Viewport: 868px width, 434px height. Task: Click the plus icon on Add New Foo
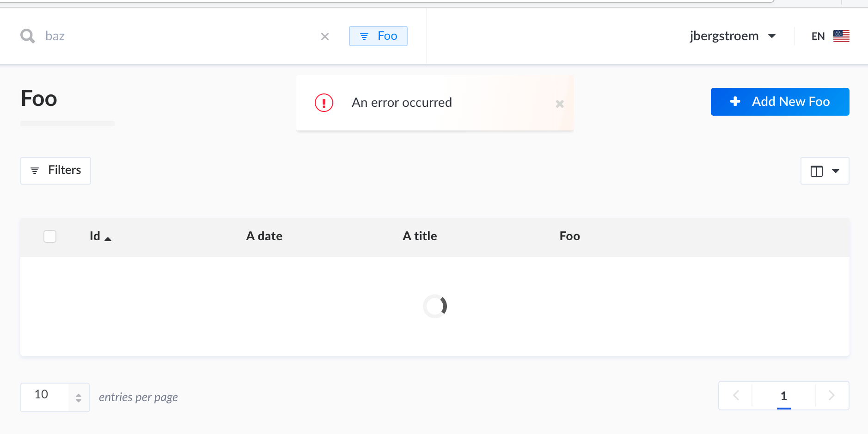[734, 101]
